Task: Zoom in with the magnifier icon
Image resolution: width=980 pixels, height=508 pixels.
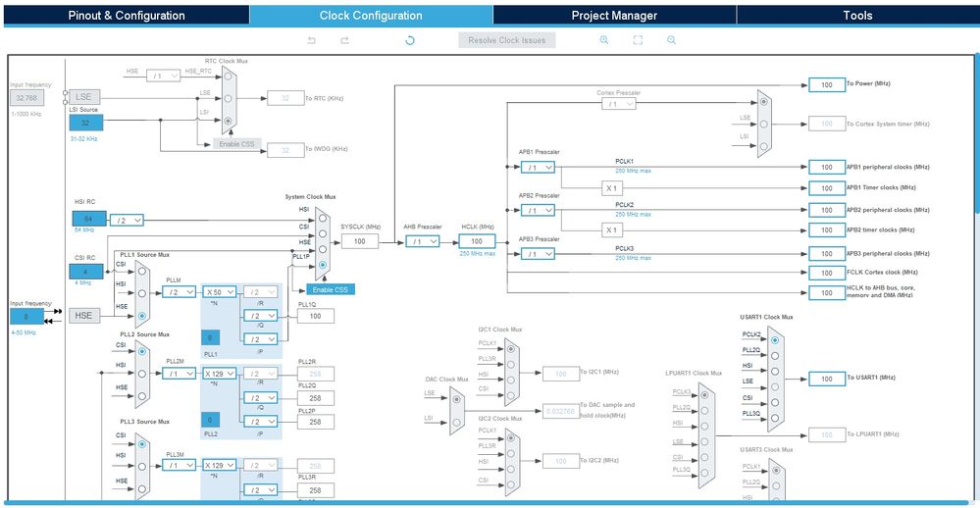Action: coord(604,40)
